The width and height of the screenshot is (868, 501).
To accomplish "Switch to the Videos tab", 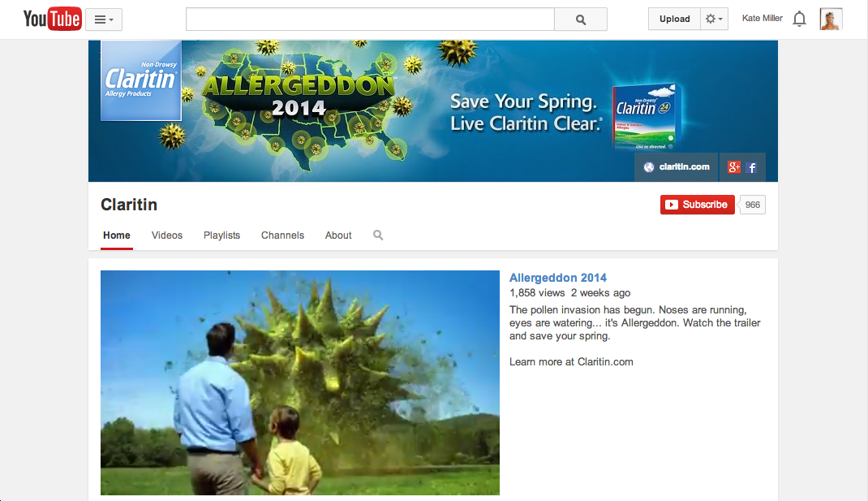I will coord(167,235).
